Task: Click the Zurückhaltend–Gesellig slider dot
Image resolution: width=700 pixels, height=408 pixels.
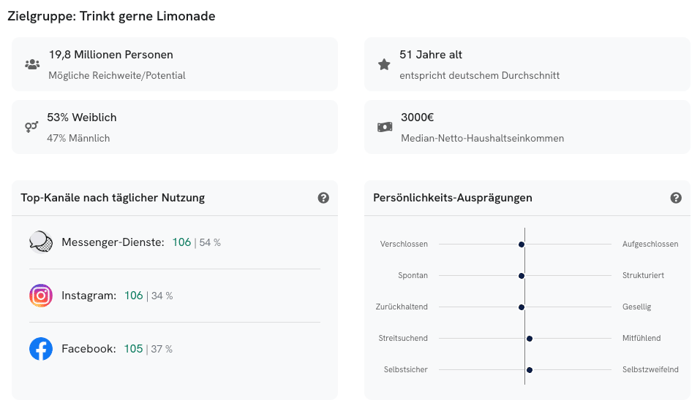Action: click(521, 307)
